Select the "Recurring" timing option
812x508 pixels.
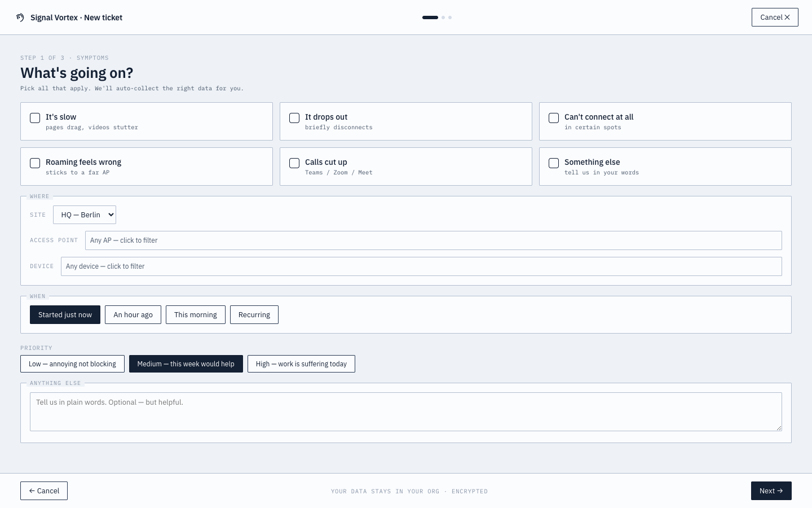[254, 315]
